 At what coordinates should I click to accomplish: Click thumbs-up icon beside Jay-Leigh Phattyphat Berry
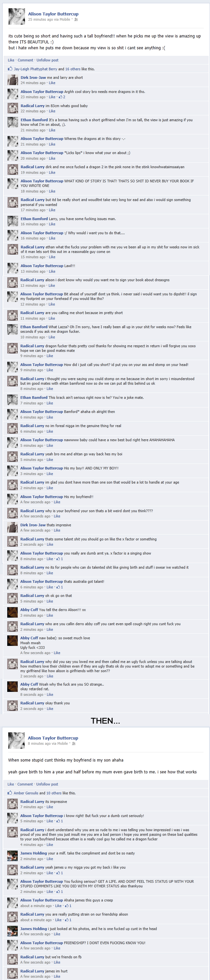click(10, 69)
